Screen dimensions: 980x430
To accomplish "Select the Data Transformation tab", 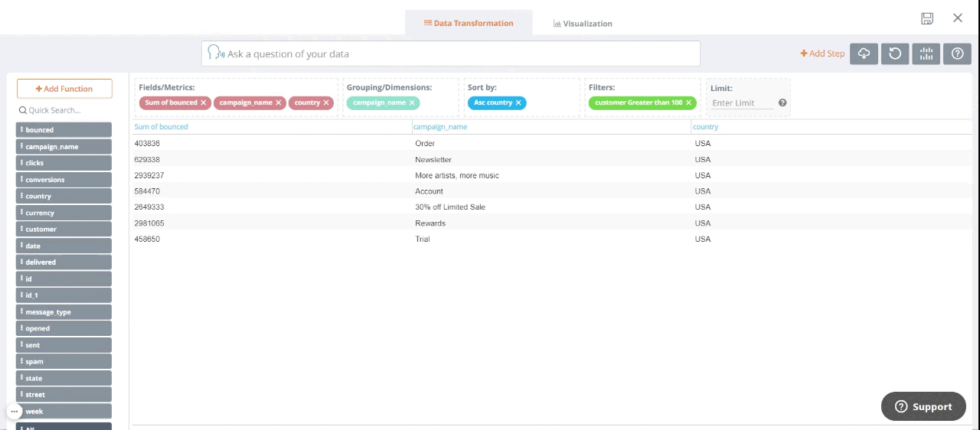I will point(468,23).
